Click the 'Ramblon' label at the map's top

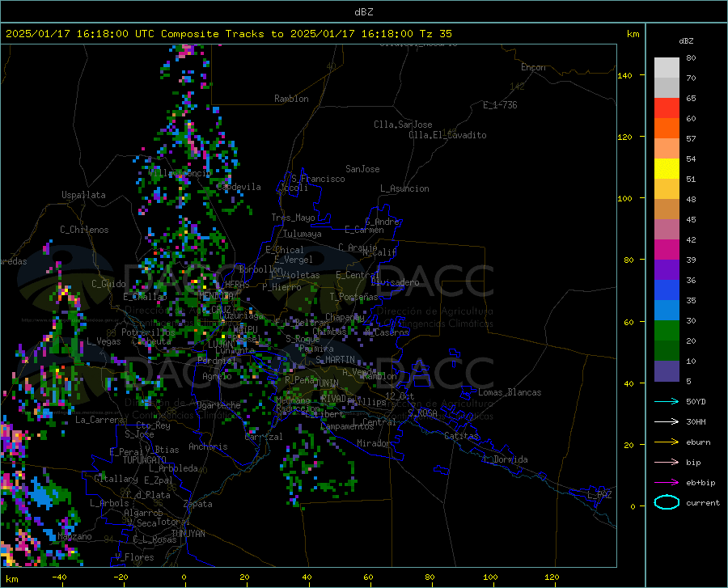[291, 99]
